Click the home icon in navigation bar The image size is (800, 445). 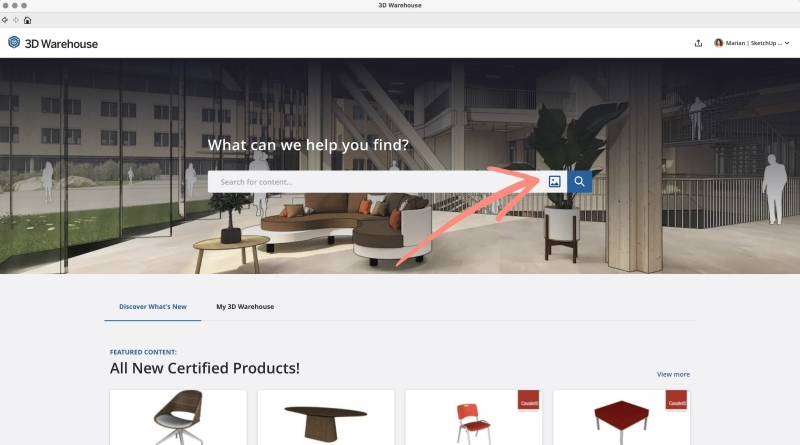coord(28,20)
